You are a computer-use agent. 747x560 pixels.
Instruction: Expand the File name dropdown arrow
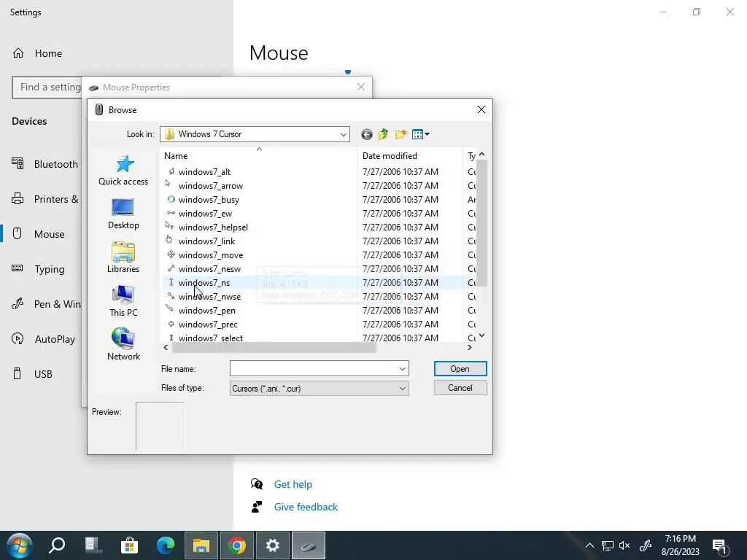(403, 368)
